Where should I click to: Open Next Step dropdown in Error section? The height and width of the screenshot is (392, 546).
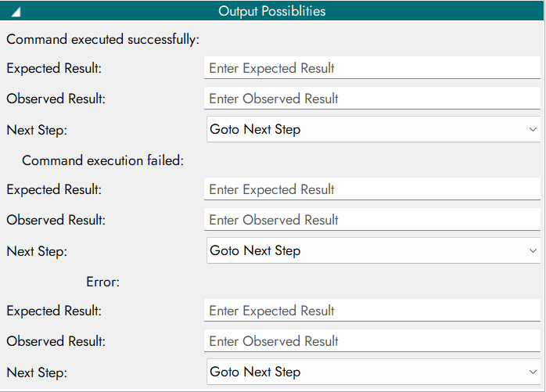[x=372, y=372]
